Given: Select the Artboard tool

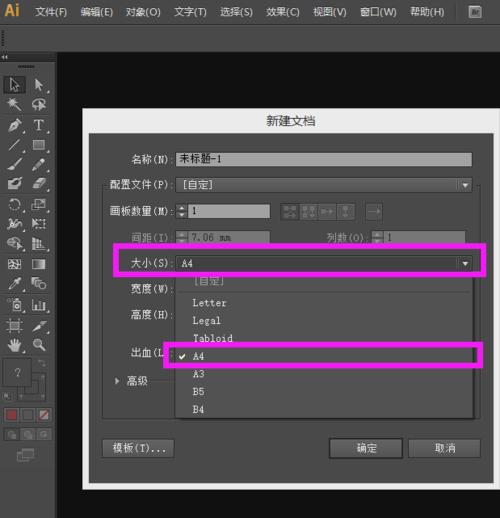Looking at the screenshot, I should pyautogui.click(x=14, y=326).
